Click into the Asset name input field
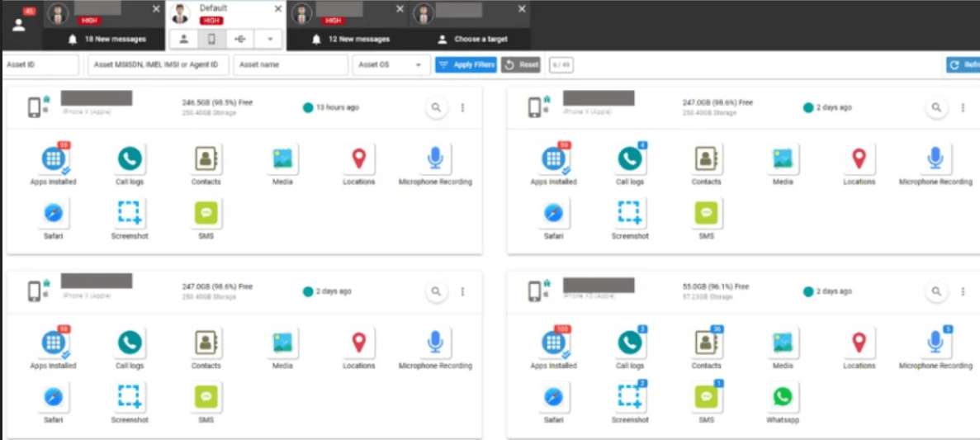 291,64
